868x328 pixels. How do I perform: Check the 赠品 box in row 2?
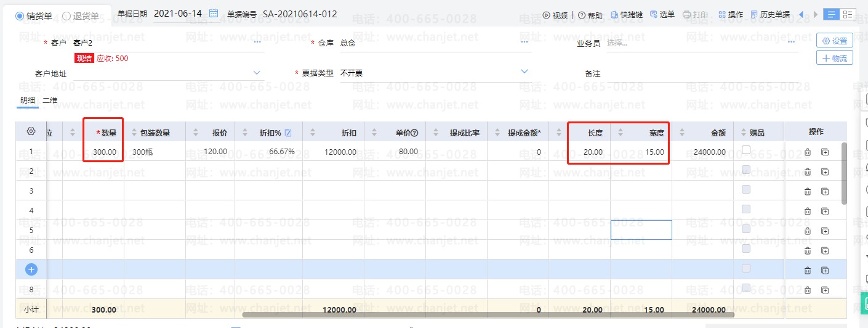pos(746,170)
